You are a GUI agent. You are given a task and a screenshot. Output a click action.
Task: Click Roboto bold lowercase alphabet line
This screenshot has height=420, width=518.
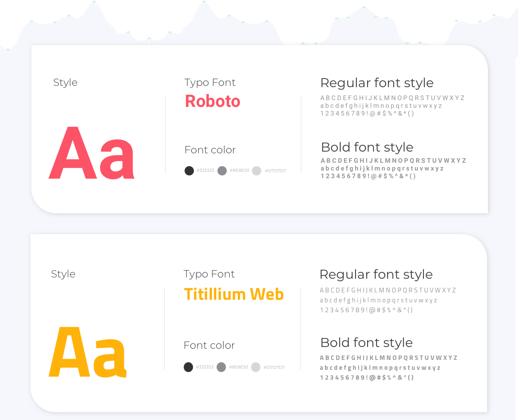[x=383, y=168]
